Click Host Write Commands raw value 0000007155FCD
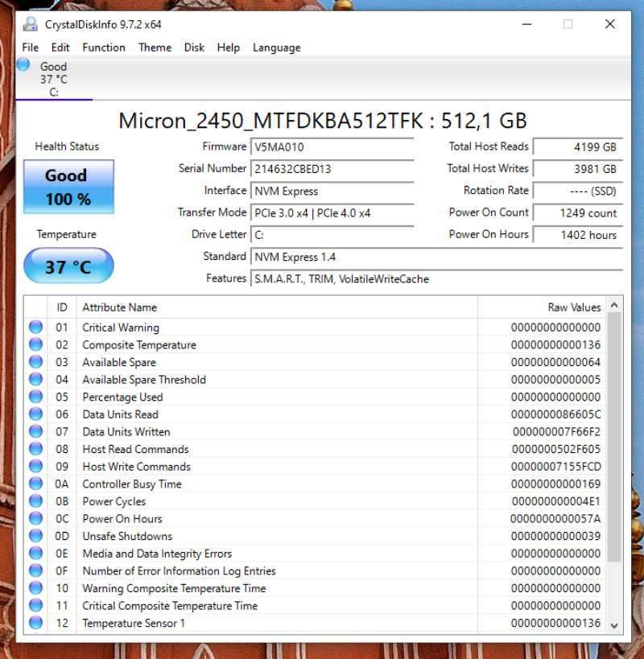This screenshot has width=644, height=659. [x=555, y=467]
